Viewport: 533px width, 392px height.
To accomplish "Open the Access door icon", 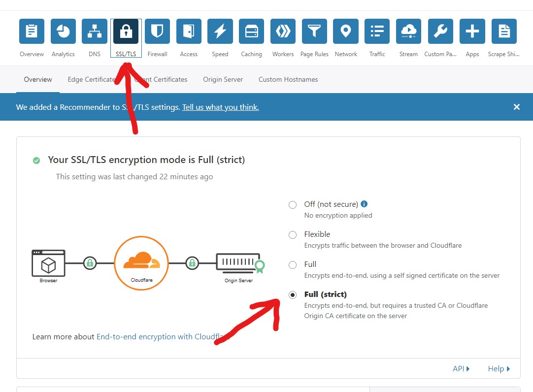I will 189,31.
